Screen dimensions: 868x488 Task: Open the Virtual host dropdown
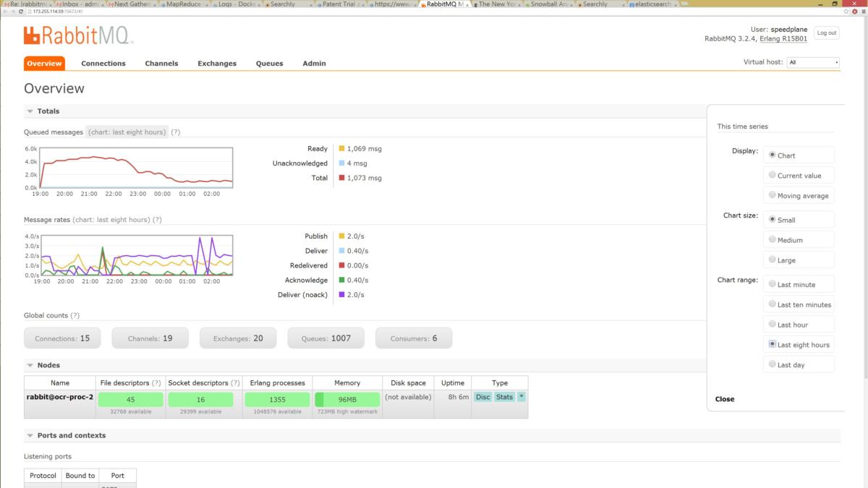813,62
